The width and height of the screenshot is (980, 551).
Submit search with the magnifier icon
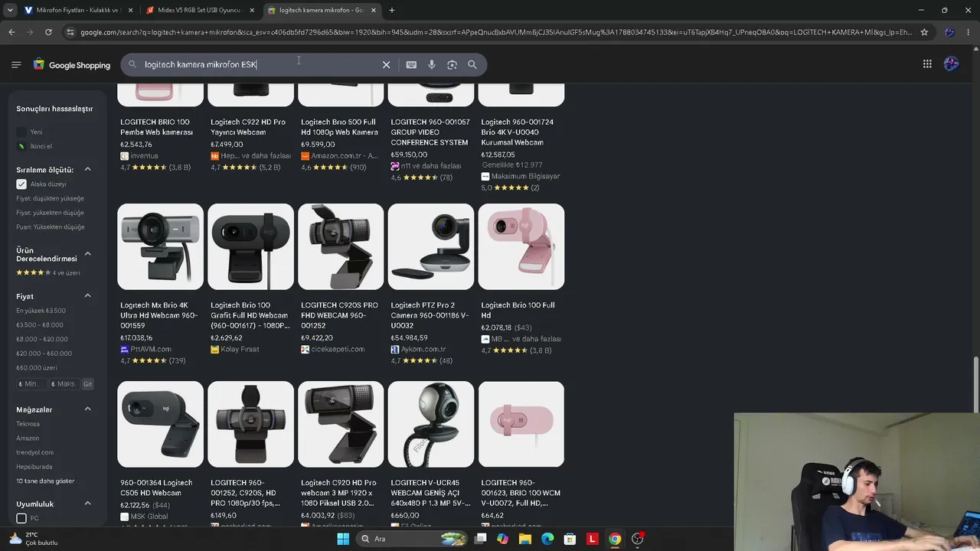(472, 65)
